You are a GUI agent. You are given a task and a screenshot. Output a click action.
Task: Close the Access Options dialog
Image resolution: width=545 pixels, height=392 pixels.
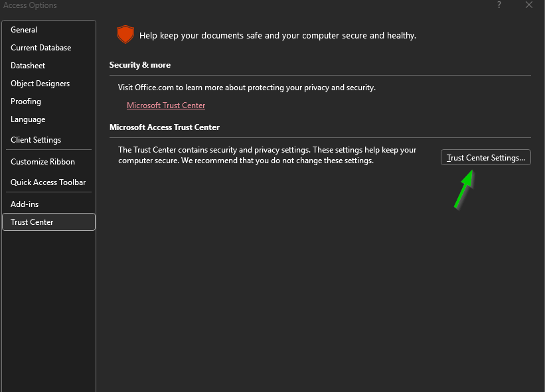point(528,5)
